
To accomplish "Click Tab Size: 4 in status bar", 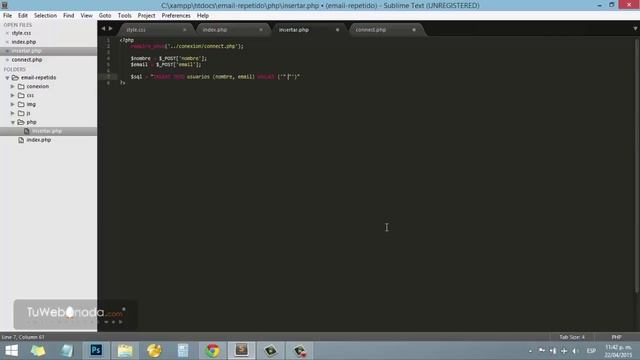I will 572,337.
